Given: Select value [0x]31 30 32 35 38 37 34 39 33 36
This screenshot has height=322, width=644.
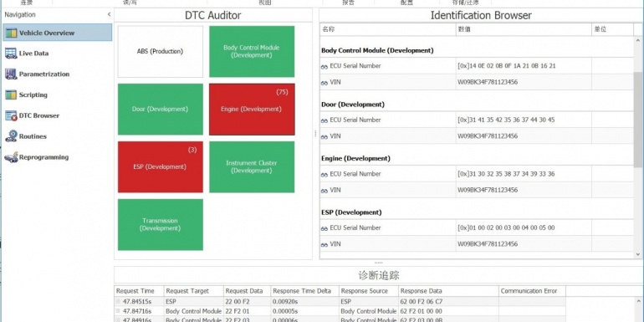Looking at the screenshot, I should [x=506, y=174].
